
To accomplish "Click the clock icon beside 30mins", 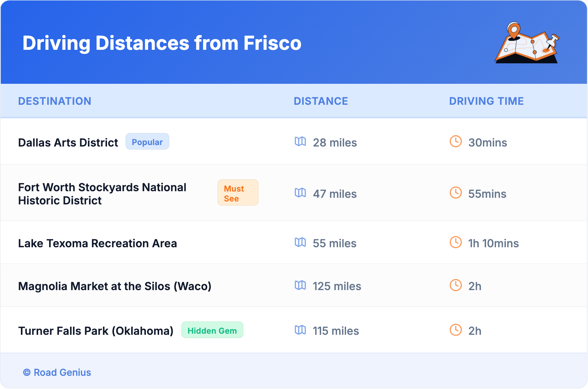I will coord(456,141).
